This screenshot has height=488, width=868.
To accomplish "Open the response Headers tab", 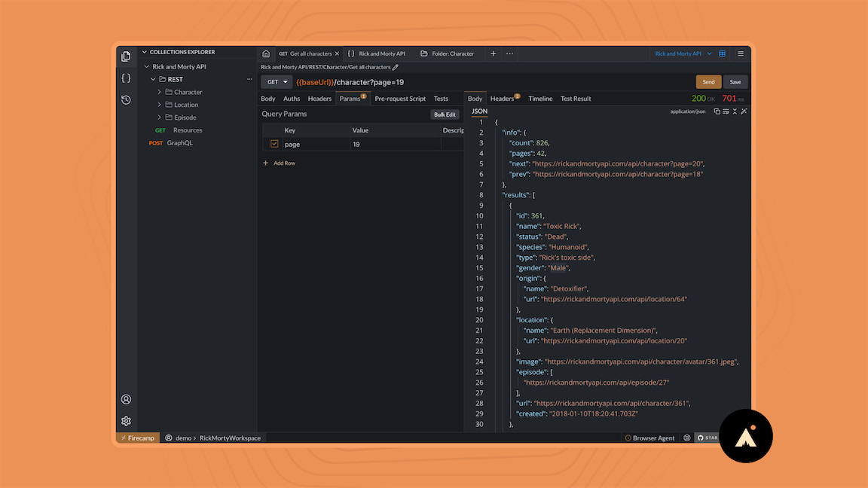I will click(504, 99).
